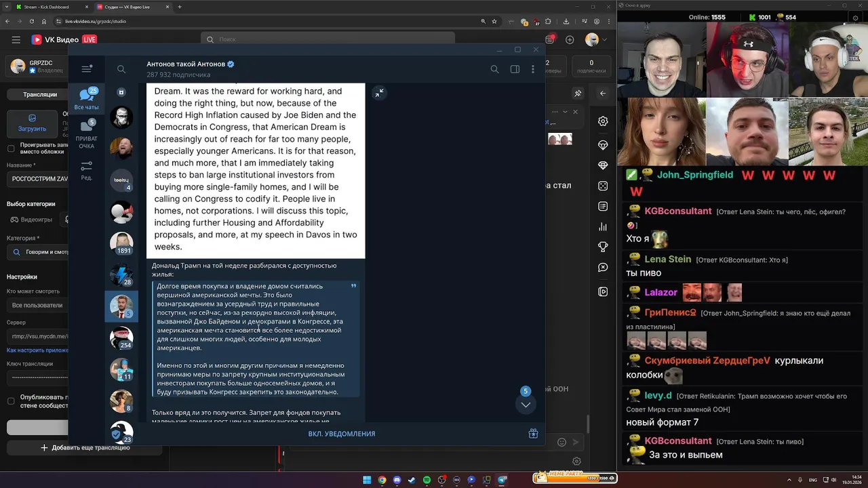
Task: Toggle the pin icon in VK chat panel
Action: (578, 94)
